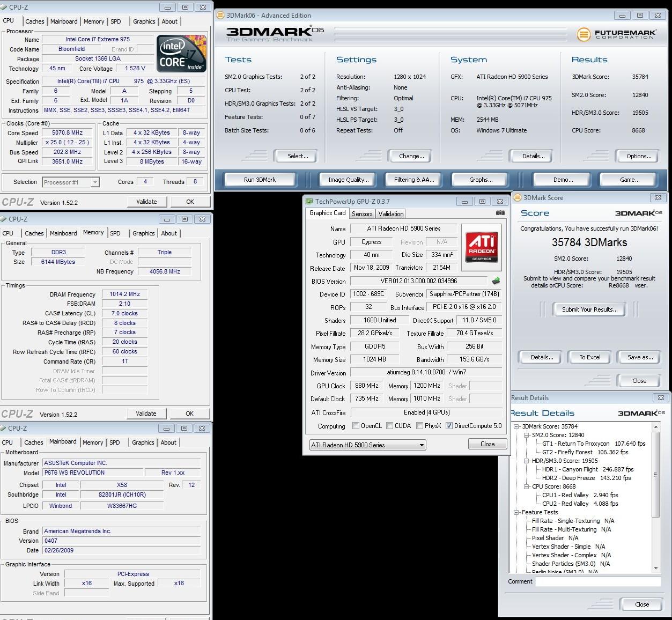Click 3DMARK06 logo in the Score window
Screen dimensions: 672x620
(x=638, y=213)
